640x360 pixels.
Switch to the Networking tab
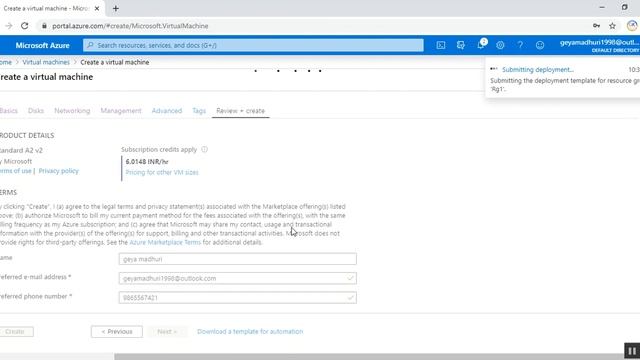(72, 111)
